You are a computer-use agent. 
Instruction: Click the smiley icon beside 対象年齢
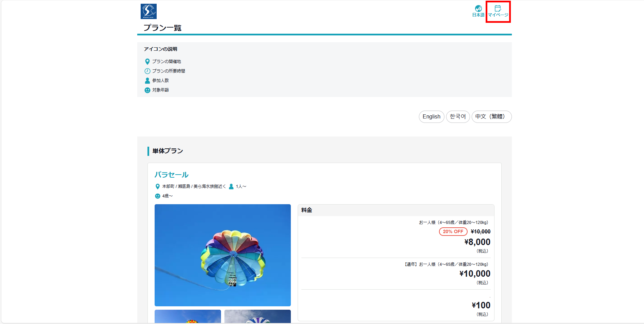click(147, 90)
